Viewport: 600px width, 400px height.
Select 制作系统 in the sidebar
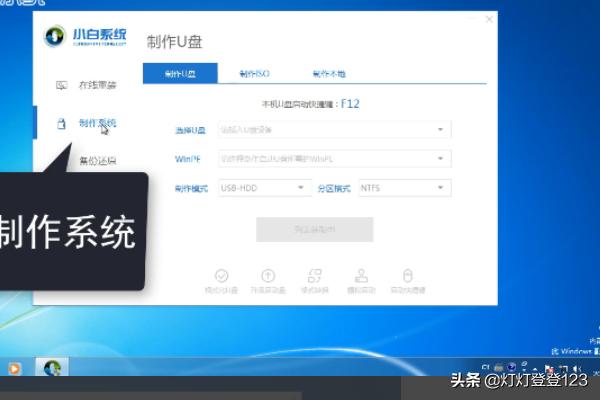tap(86, 123)
